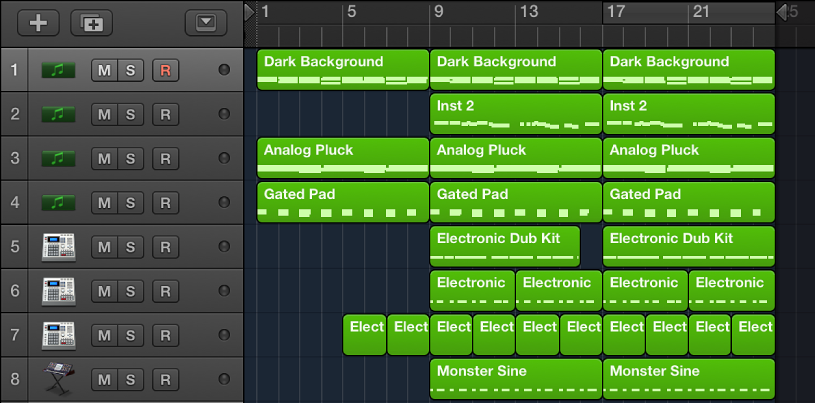The height and width of the screenshot is (404, 816).
Task: Open the track header dropdown menu
Action: point(206,22)
